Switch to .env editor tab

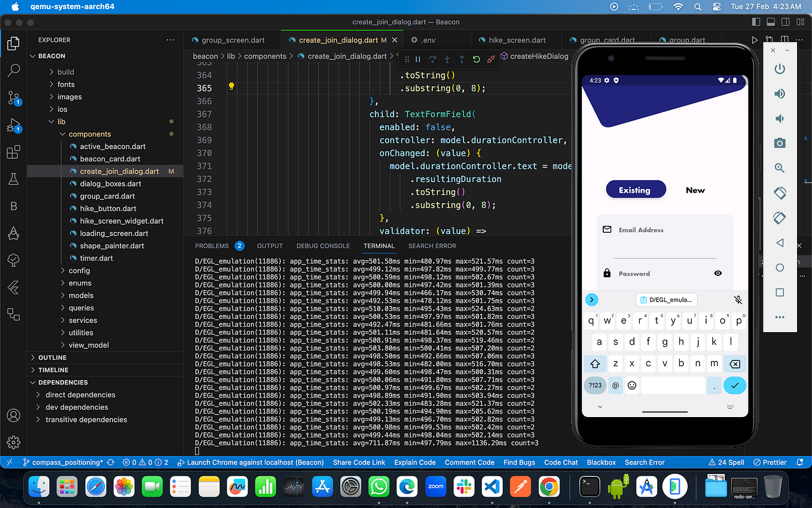click(x=428, y=40)
